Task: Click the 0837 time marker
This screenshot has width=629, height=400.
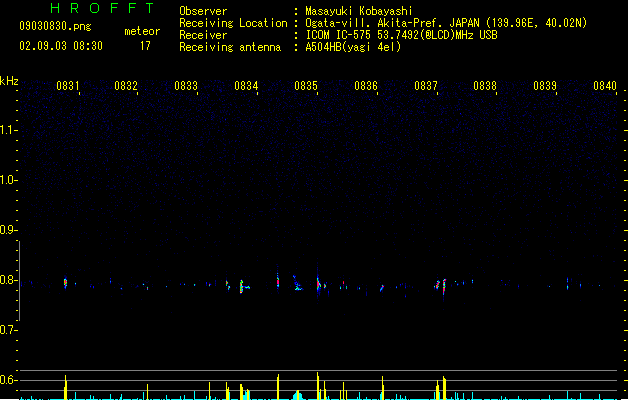Action: [x=426, y=86]
